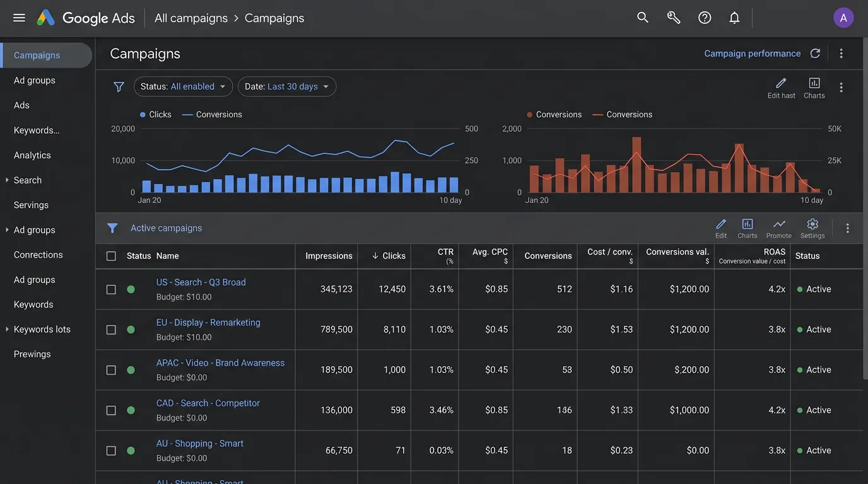This screenshot has height=484, width=868.
Task: Toggle the select-all checkbox in table header
Action: pyautogui.click(x=111, y=256)
